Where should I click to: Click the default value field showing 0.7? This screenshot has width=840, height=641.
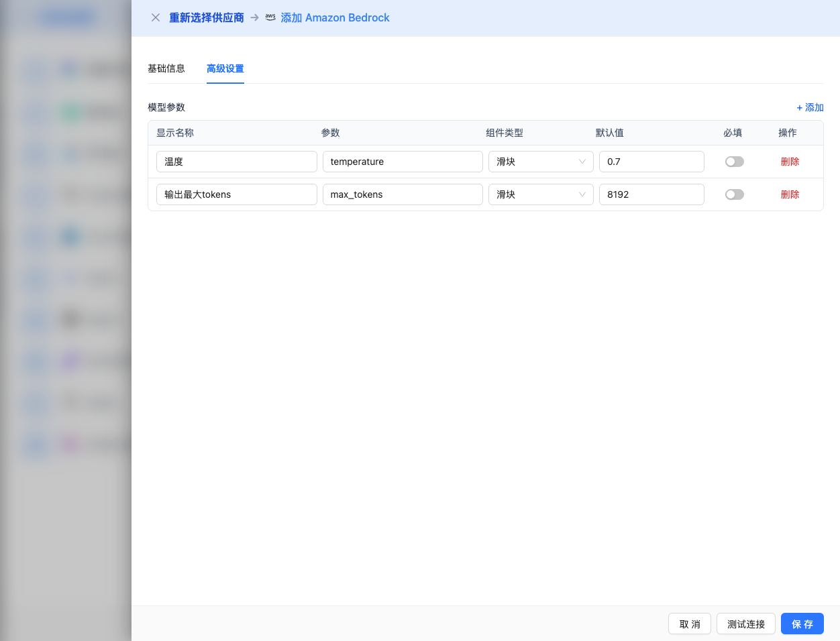point(651,161)
